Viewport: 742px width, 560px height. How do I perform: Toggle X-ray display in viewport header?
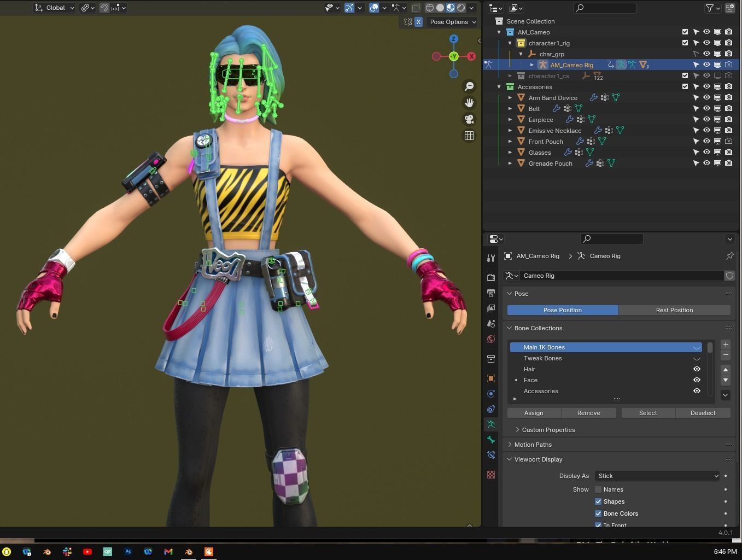[416, 8]
